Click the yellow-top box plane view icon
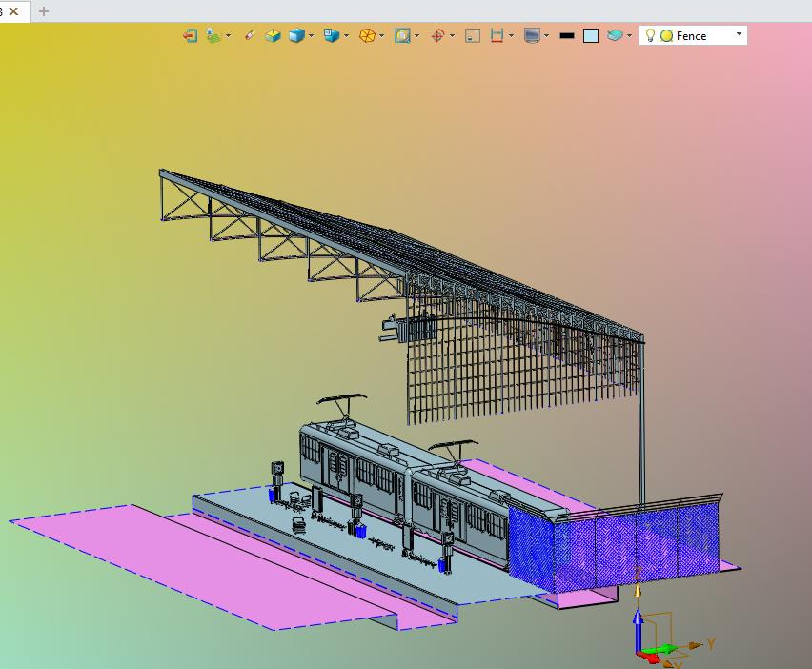The width and height of the screenshot is (812, 669). pyautogui.click(x=273, y=35)
